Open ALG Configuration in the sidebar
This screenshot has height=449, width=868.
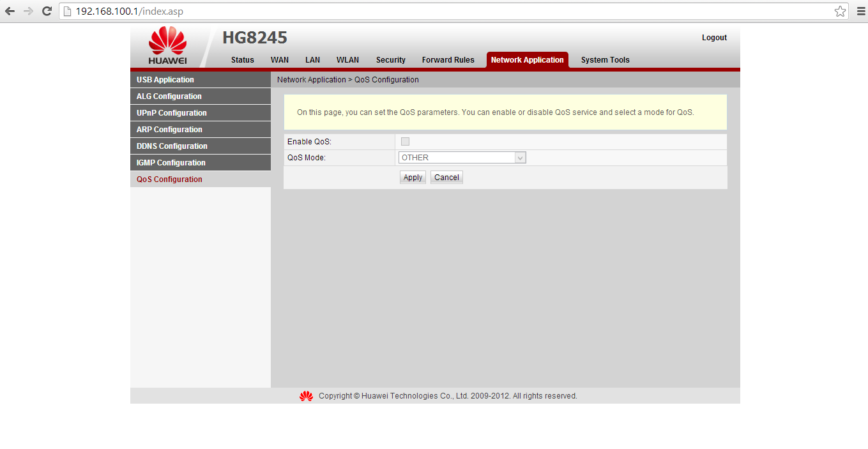pyautogui.click(x=201, y=96)
